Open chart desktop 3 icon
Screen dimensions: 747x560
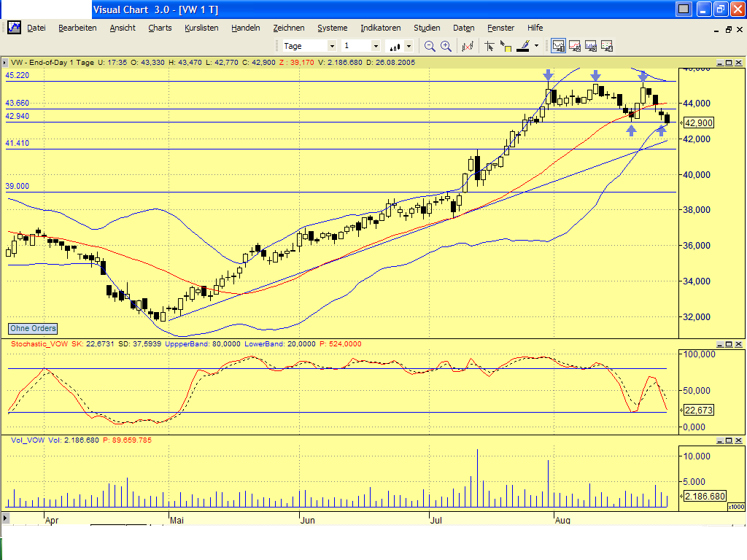coord(590,45)
